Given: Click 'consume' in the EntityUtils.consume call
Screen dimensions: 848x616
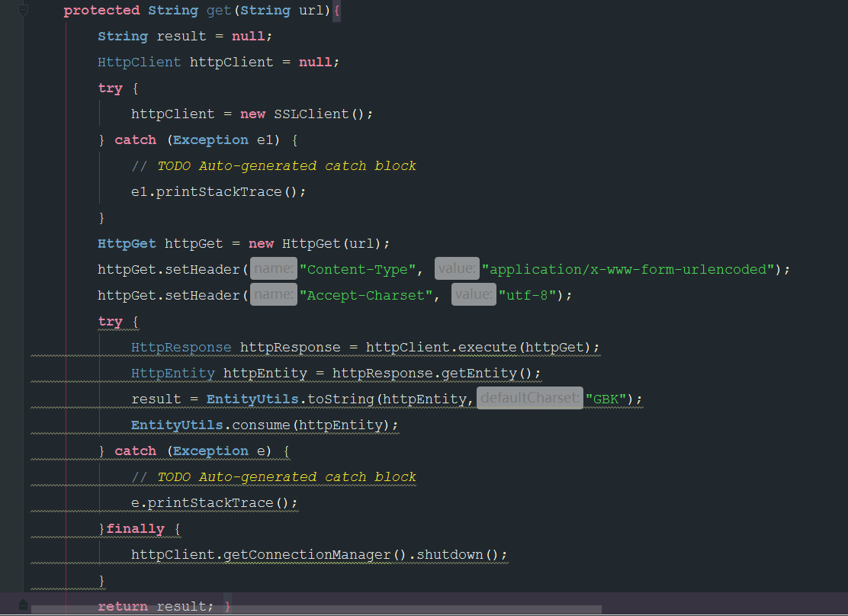Looking at the screenshot, I should coord(262,425).
